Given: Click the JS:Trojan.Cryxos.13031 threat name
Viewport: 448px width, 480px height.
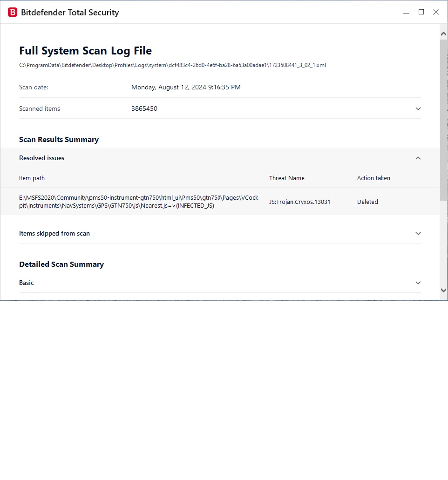Looking at the screenshot, I should (x=300, y=202).
